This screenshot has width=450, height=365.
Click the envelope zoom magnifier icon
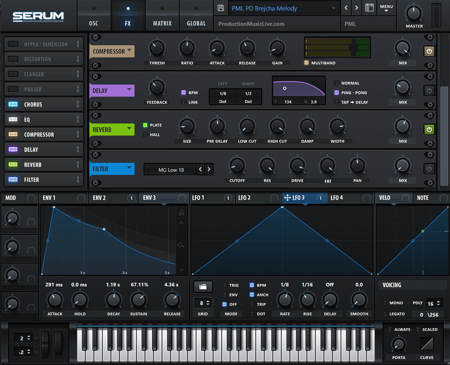[181, 245]
